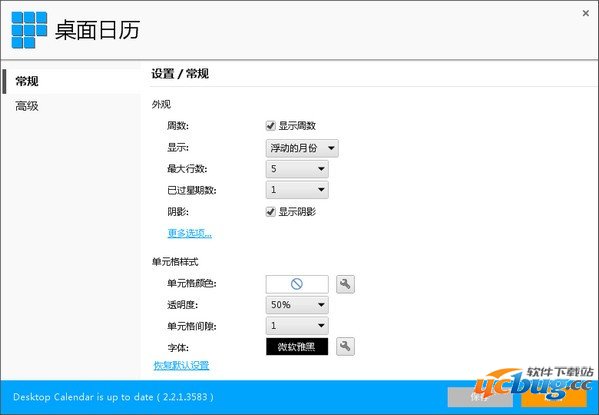599x415 pixels.
Task: Click the gray save button in footer
Action: point(480,397)
